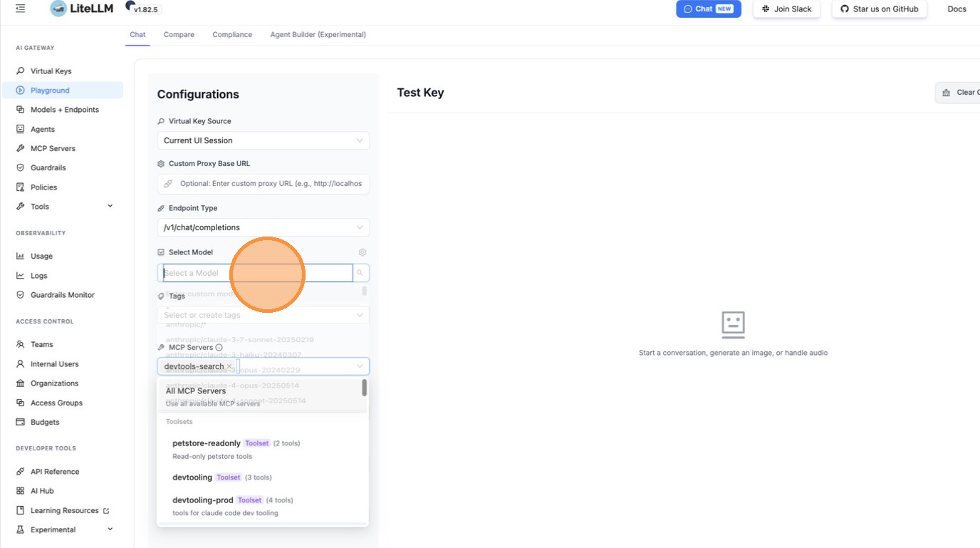Expand the Experimental sidebar section

point(110,529)
